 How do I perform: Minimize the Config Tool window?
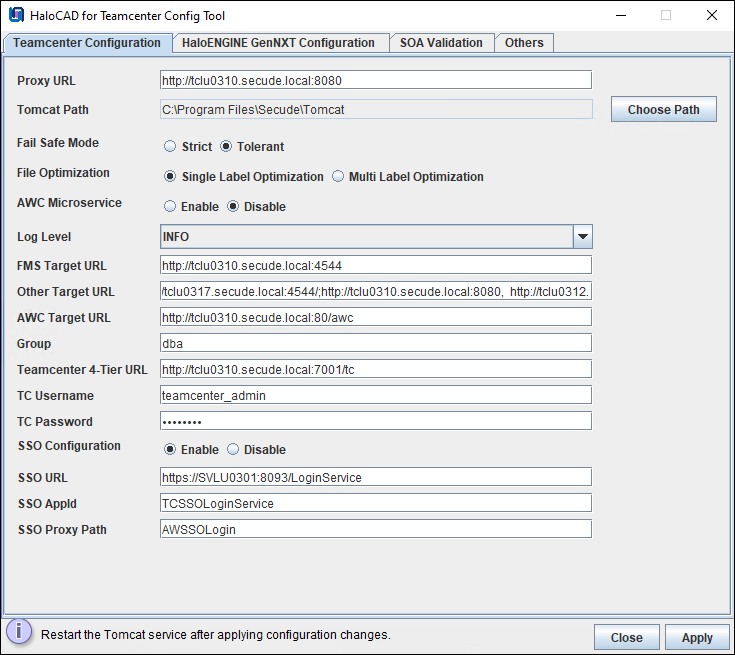point(621,15)
